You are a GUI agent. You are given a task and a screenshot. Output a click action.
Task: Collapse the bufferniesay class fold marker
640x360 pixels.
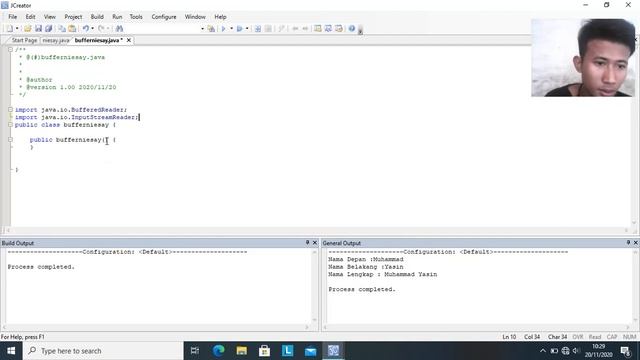pos(10,124)
